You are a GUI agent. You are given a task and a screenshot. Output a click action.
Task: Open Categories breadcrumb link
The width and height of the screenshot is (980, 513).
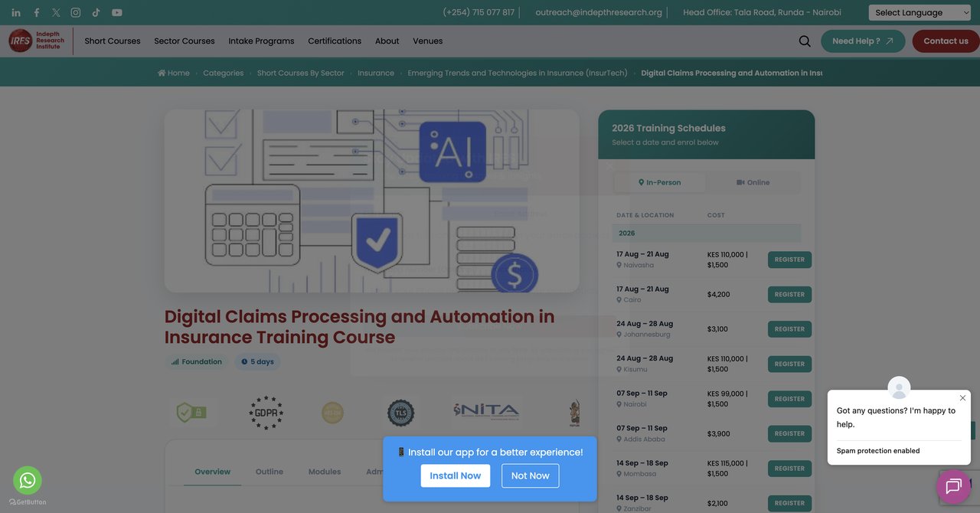(x=224, y=73)
